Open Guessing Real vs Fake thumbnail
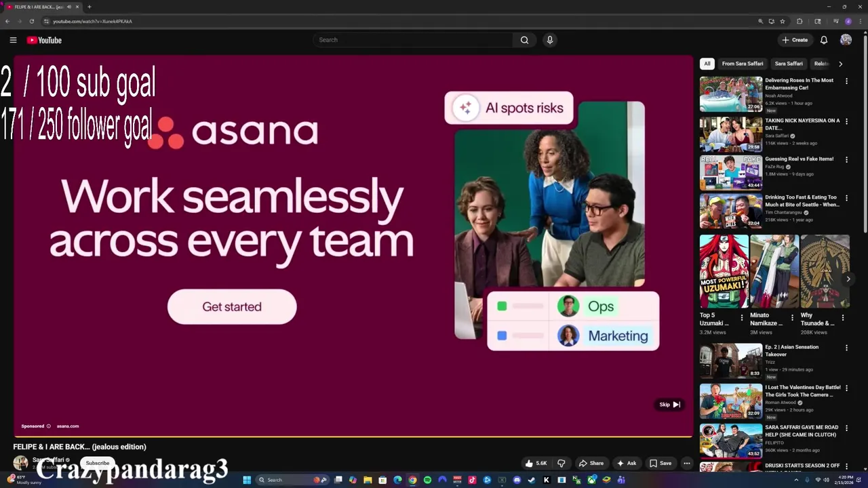 click(731, 173)
